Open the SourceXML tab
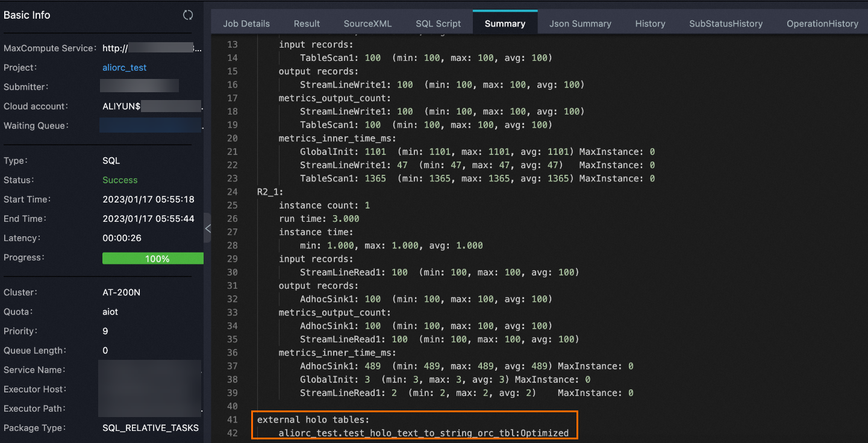 tap(367, 24)
